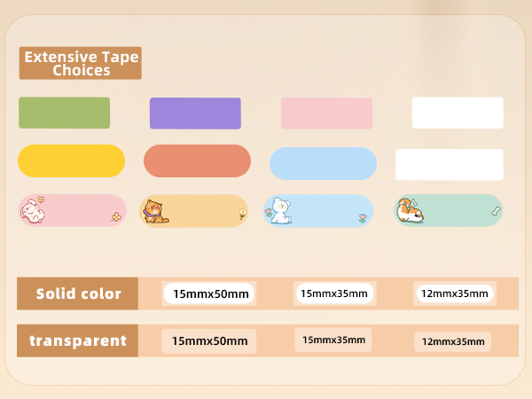Pick the light pink rectangular tape
Viewport: 532px width, 399px height.
[325, 113]
